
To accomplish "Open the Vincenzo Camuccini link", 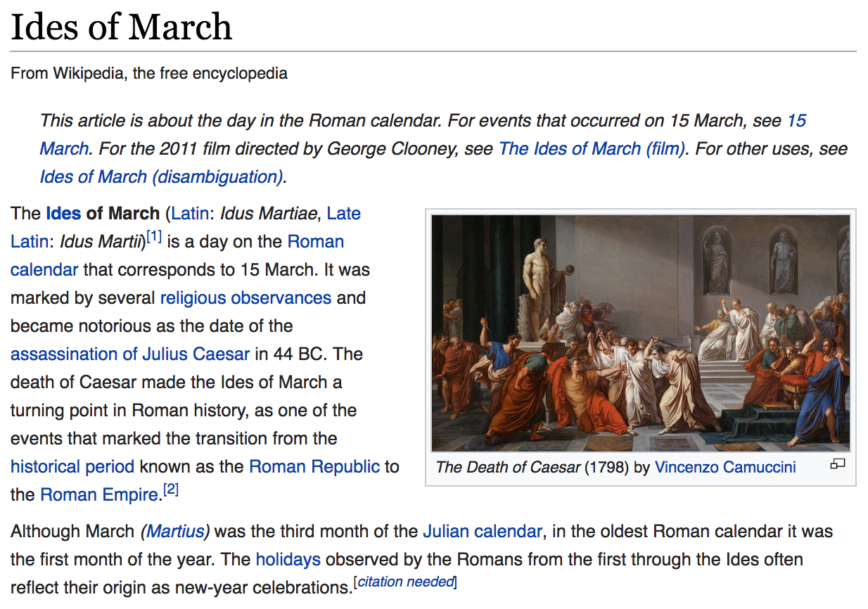I will (725, 467).
